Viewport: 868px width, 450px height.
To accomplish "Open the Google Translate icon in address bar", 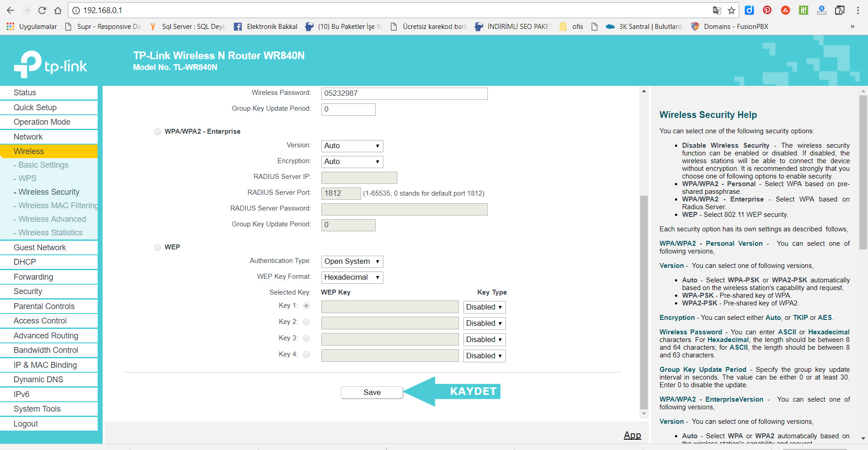I will pyautogui.click(x=717, y=10).
